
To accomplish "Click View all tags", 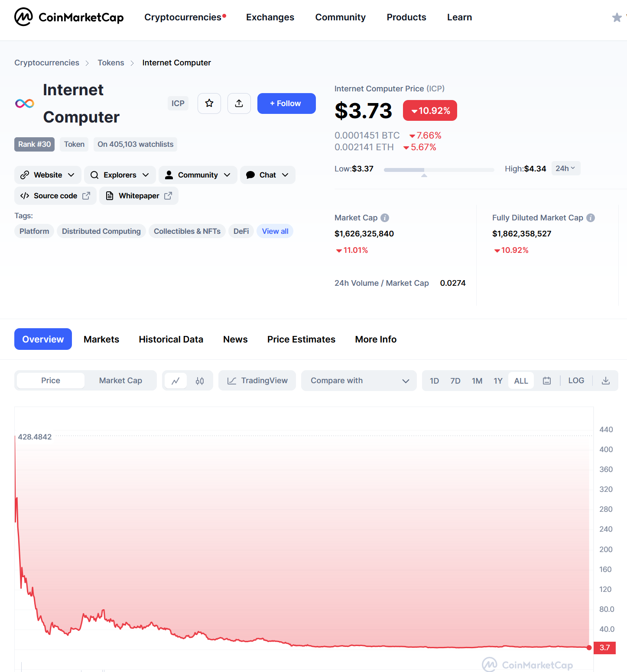I will pos(275,231).
